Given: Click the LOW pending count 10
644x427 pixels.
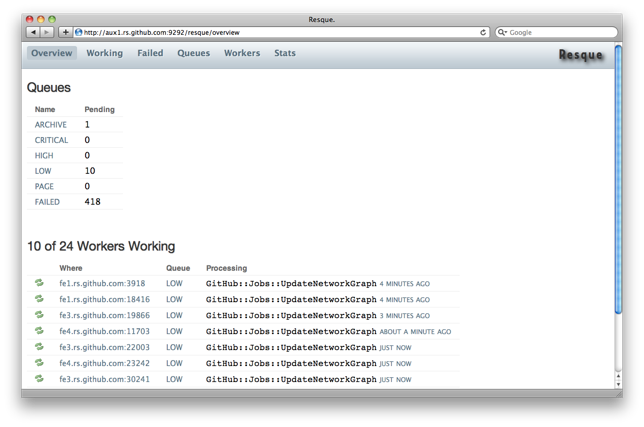Looking at the screenshot, I should [x=90, y=171].
